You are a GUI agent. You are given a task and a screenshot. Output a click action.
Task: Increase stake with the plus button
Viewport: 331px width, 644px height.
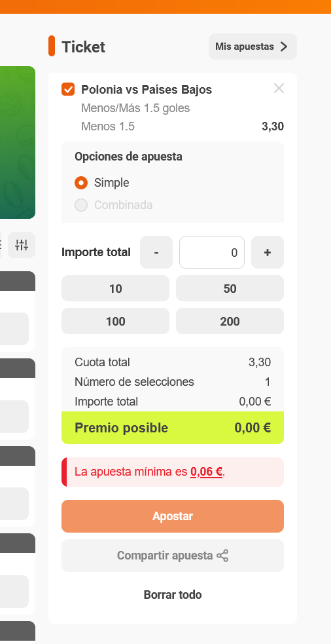[x=268, y=252]
